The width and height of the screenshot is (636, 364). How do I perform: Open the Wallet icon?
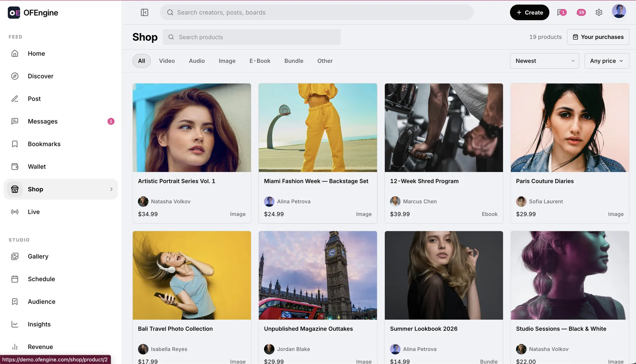(15, 166)
